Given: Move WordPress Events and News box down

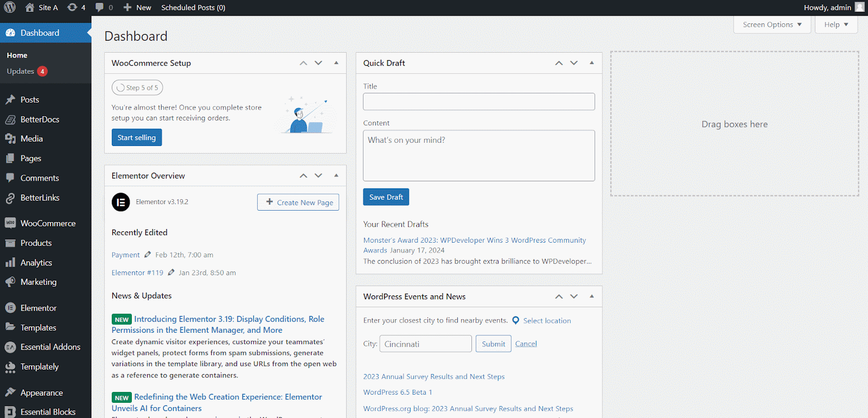Looking at the screenshot, I should coord(574,296).
